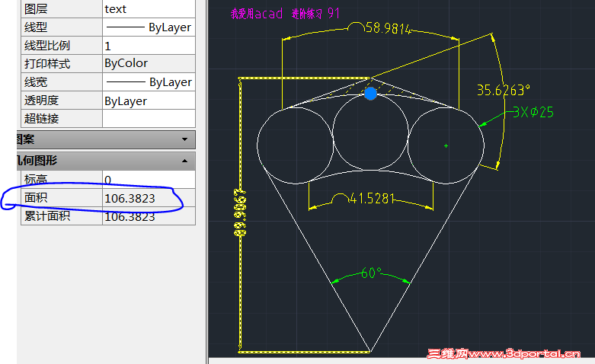
Task: Open the 线型 ByLayer value field
Action: [x=149, y=27]
